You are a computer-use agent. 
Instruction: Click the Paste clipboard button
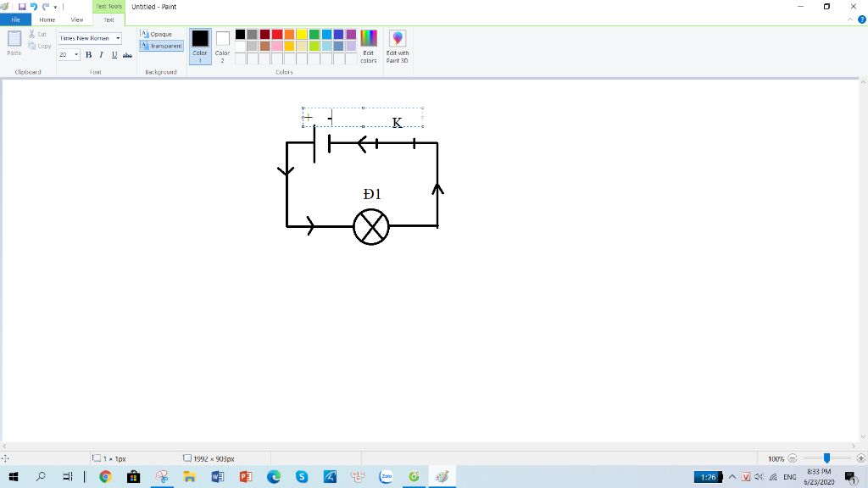coord(14,42)
